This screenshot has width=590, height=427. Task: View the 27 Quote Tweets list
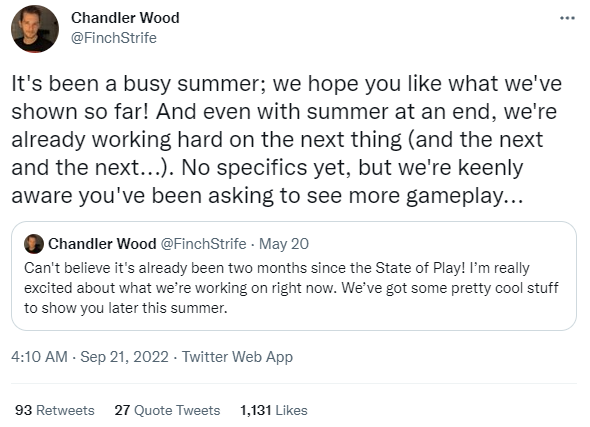(167, 410)
